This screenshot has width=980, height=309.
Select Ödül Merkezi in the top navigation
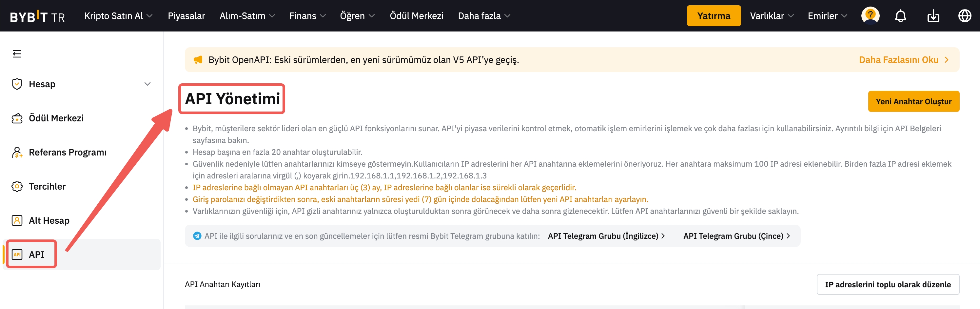click(416, 16)
